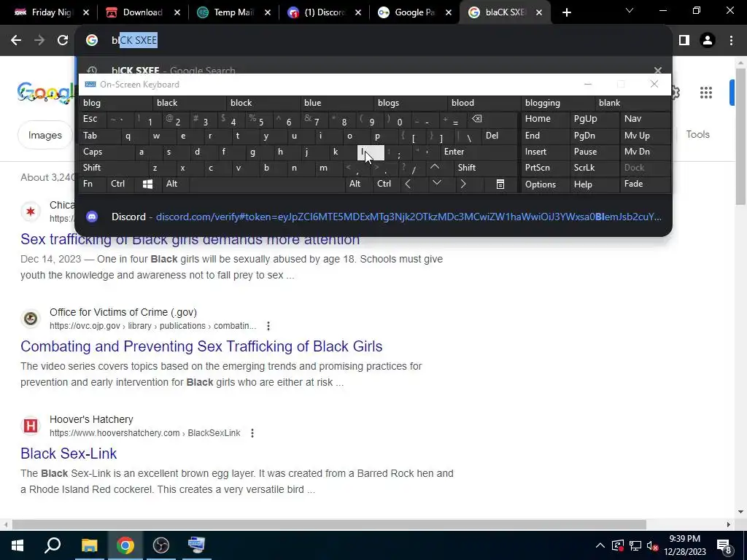Screen dimensions: 747x560
Task: Open the Images search filter
Action: coord(44,135)
